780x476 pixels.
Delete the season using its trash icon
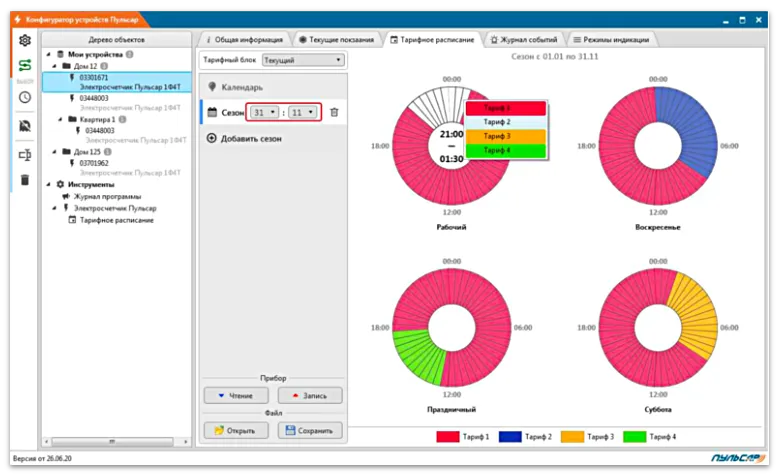pos(334,113)
